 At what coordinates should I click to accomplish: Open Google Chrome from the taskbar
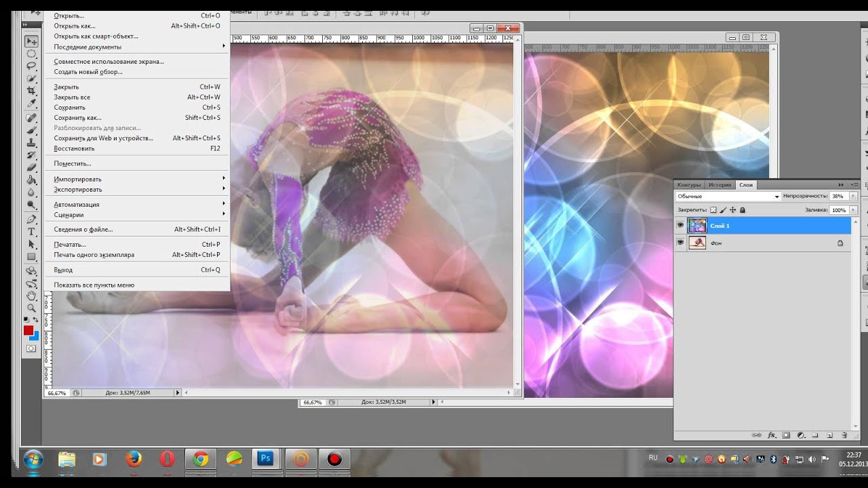[x=201, y=460]
